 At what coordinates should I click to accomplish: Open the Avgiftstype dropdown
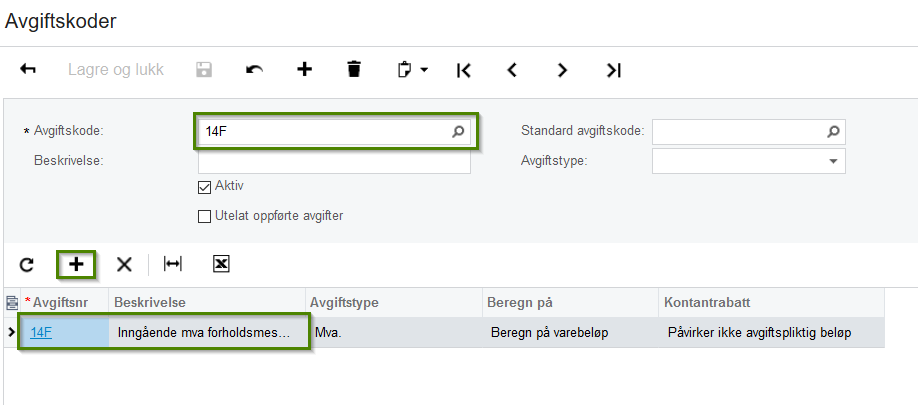point(833,161)
